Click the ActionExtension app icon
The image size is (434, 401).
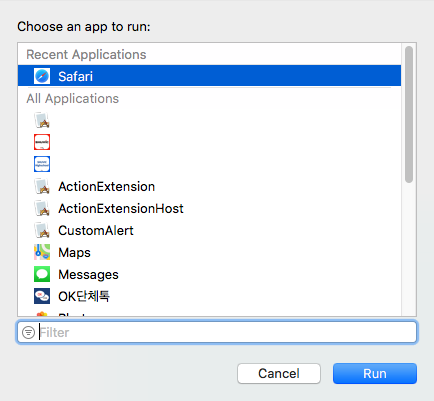(42, 186)
